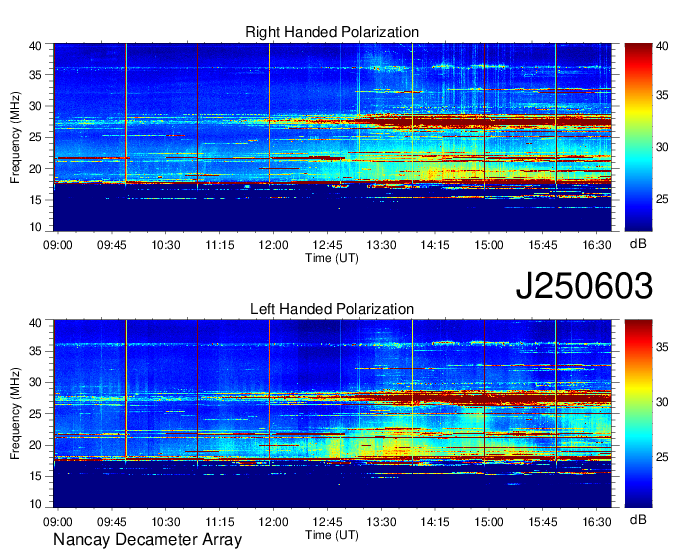Click the Right Handed plot's color scale bar
The width and height of the screenshot is (680, 552).
coord(638,137)
